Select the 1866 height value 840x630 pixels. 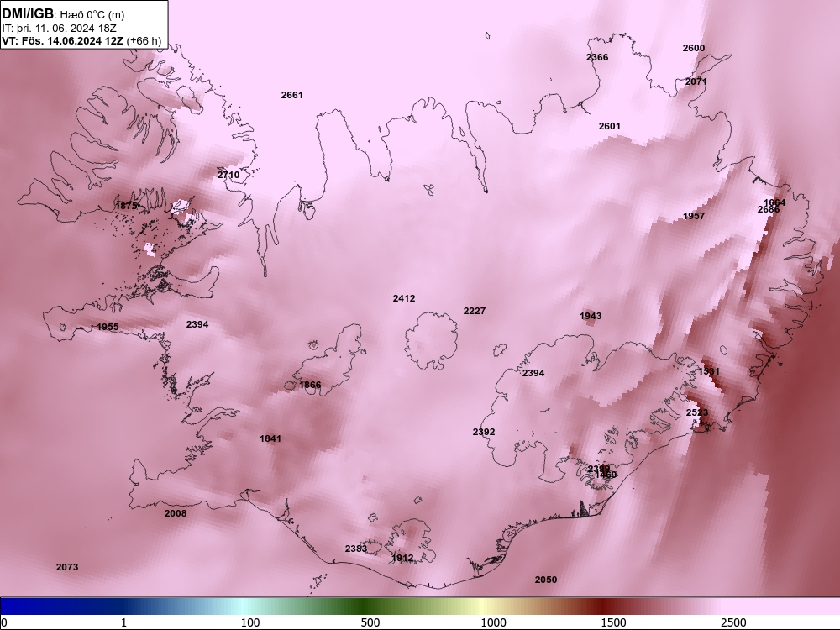(x=310, y=386)
